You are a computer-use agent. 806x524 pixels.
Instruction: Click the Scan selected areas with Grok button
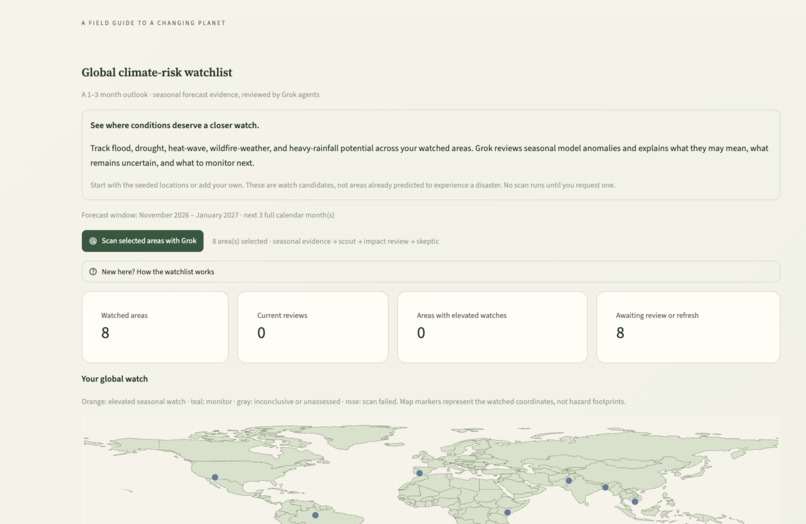[x=142, y=241]
